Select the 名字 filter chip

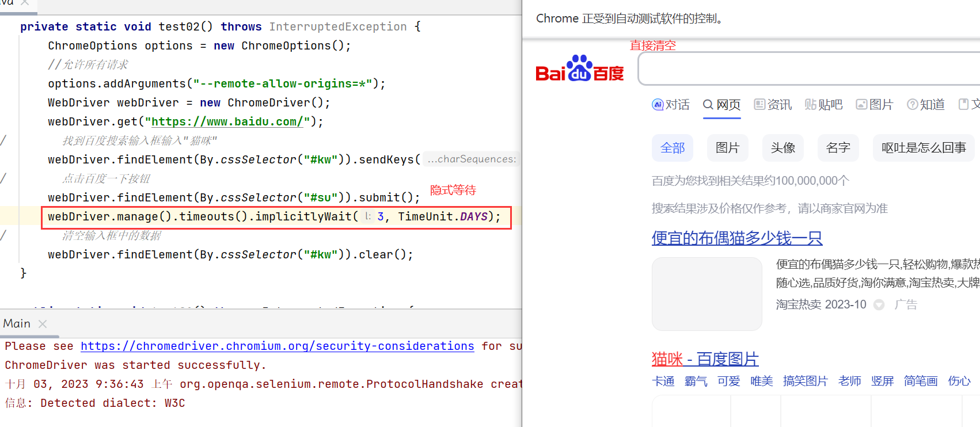838,148
